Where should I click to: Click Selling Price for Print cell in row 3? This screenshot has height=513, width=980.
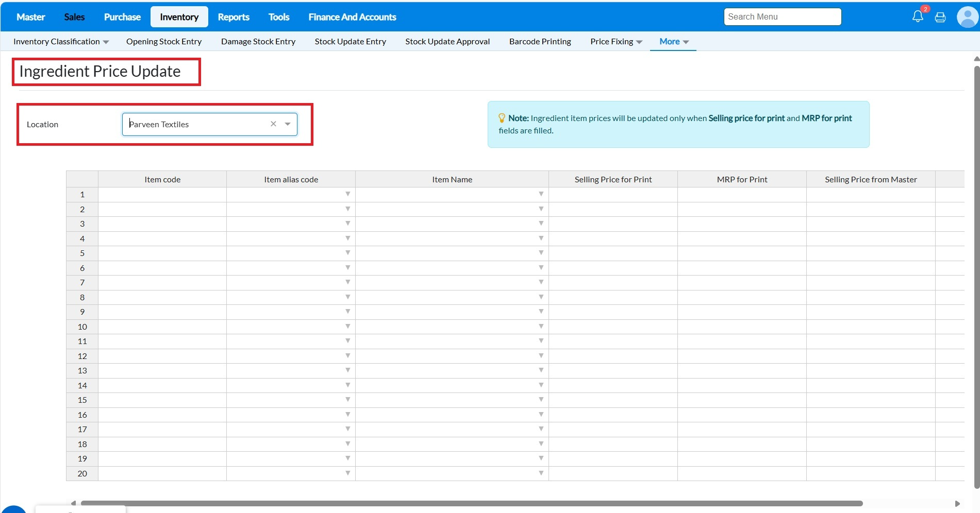[x=612, y=224]
